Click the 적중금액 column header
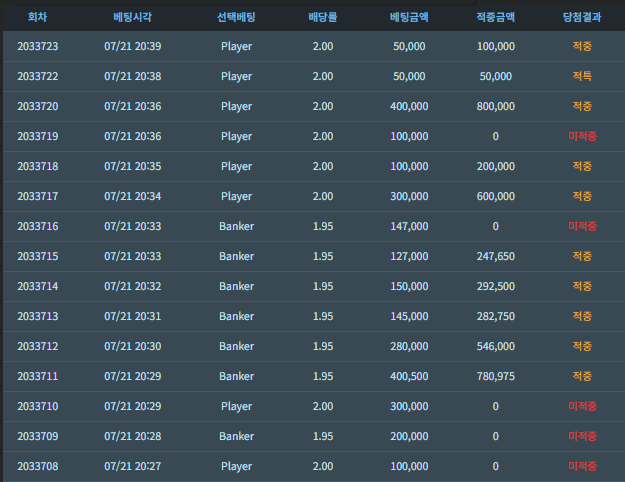The height and width of the screenshot is (482, 625). 495,17
